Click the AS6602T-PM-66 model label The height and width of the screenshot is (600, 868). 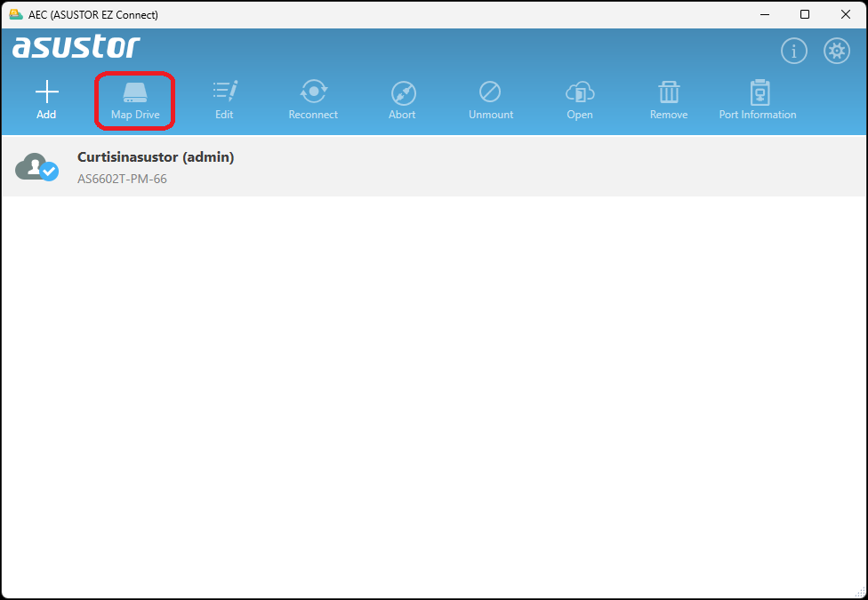tap(122, 179)
